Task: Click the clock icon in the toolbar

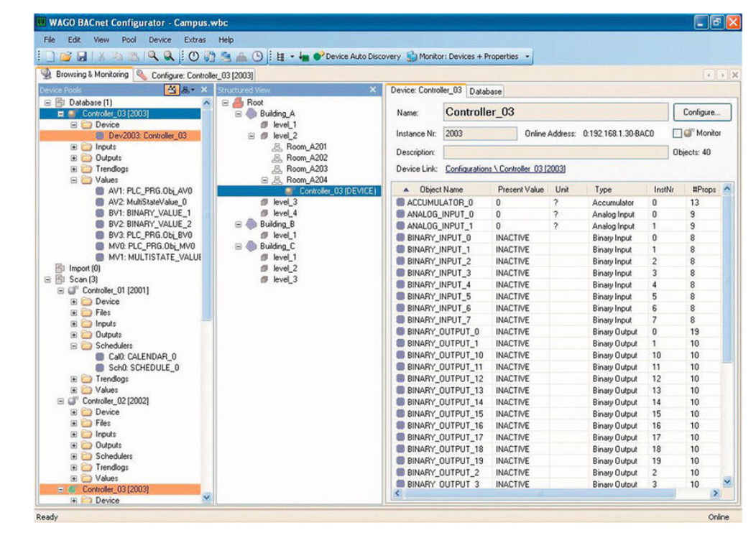Action: 258,57
